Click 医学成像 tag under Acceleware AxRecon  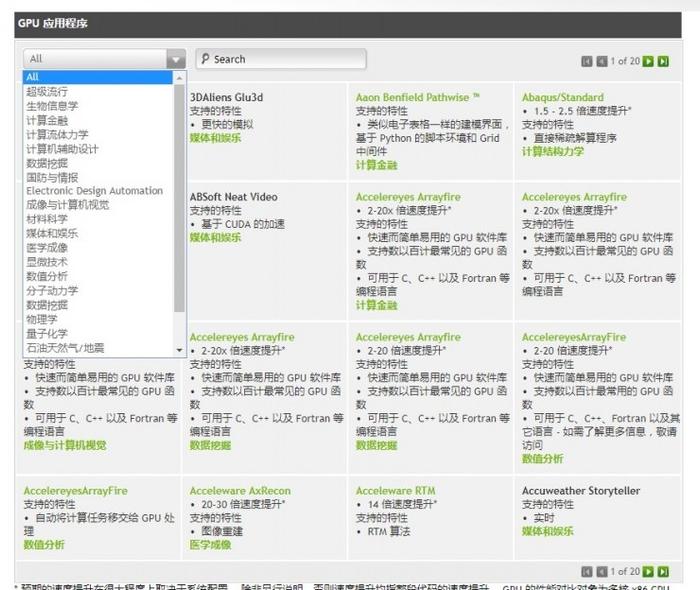point(210,545)
